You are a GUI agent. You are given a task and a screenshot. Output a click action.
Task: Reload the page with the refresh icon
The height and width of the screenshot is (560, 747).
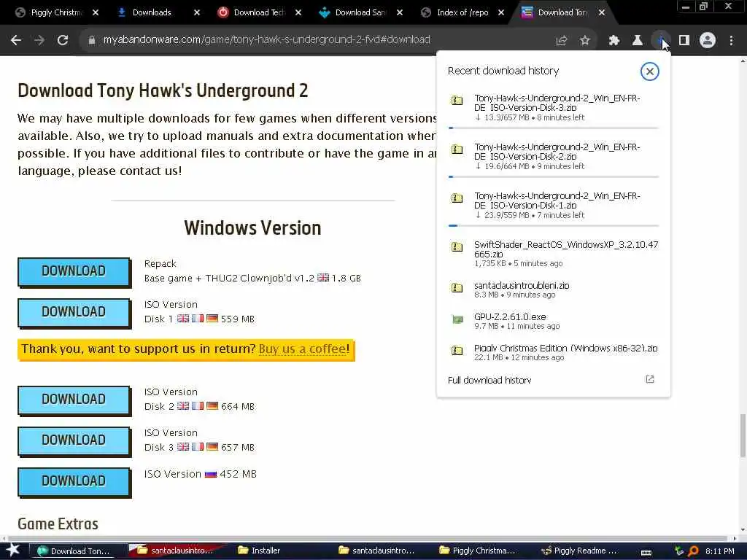point(63,41)
